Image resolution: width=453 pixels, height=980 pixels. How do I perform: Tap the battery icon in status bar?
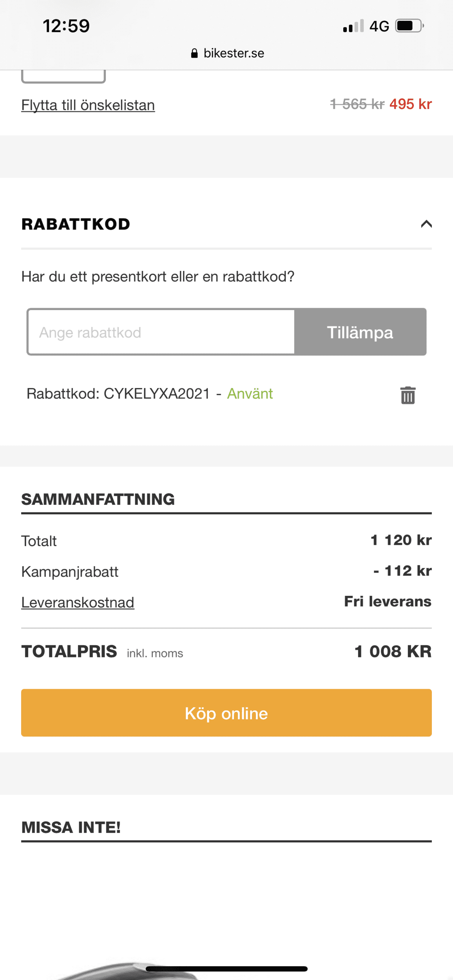coord(409,26)
